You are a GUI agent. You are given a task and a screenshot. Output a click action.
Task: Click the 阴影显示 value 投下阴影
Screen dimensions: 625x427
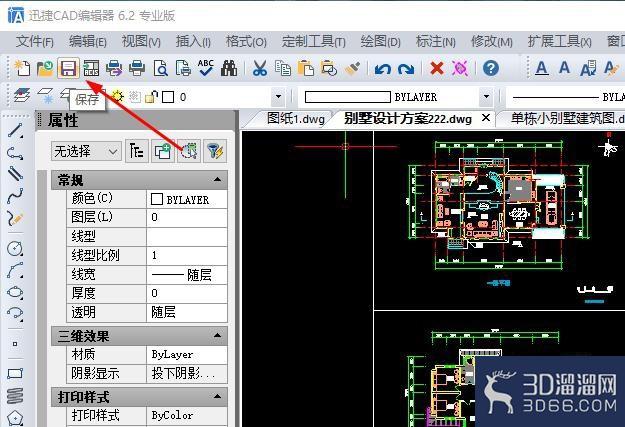click(x=187, y=373)
